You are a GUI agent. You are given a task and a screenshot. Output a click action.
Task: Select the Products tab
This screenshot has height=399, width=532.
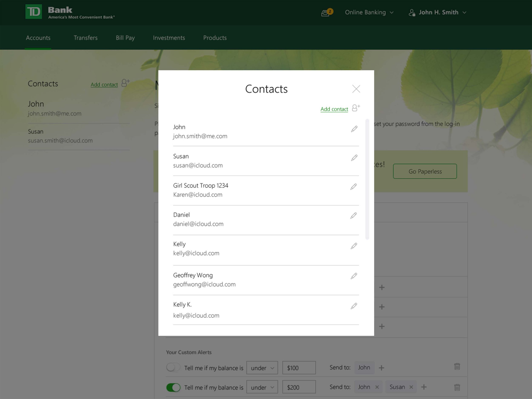pyautogui.click(x=215, y=38)
